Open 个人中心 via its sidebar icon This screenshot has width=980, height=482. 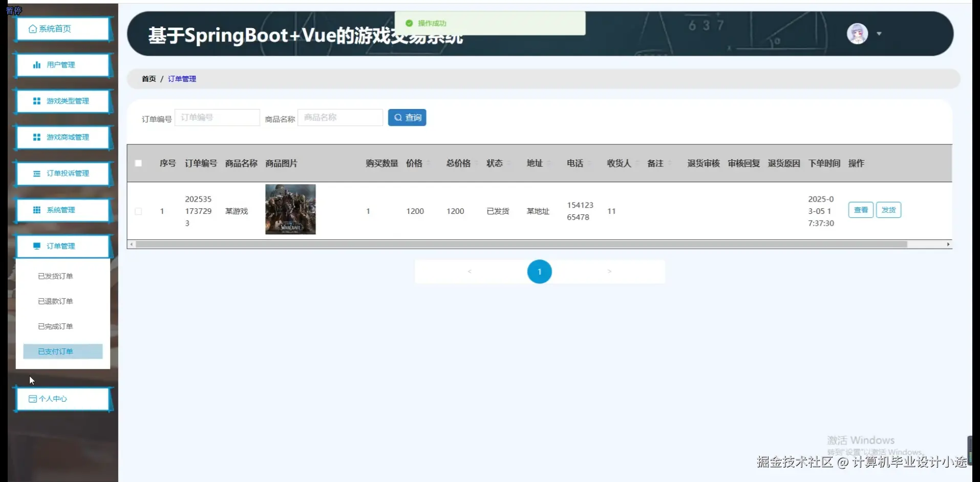33,399
